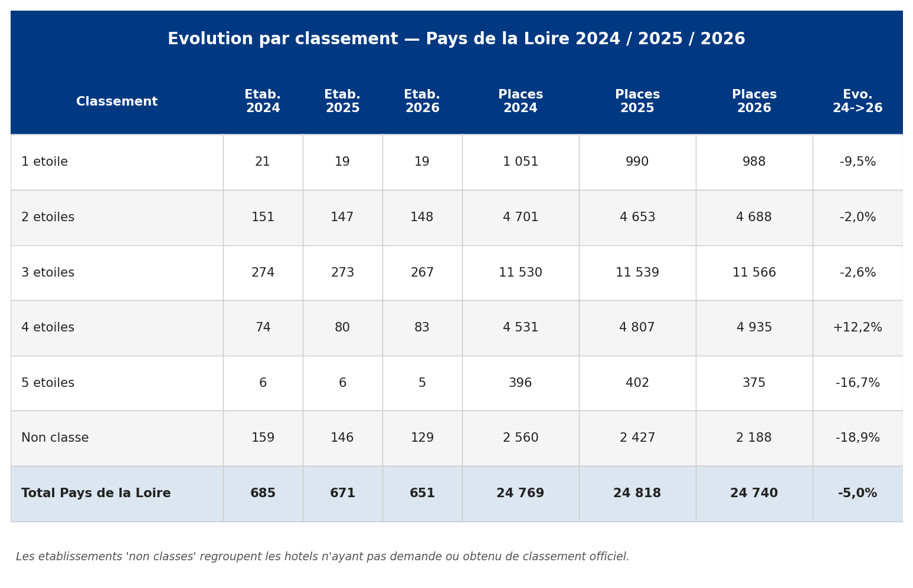Select the 'Classement' column header
This screenshot has height=588, width=913.
click(117, 102)
